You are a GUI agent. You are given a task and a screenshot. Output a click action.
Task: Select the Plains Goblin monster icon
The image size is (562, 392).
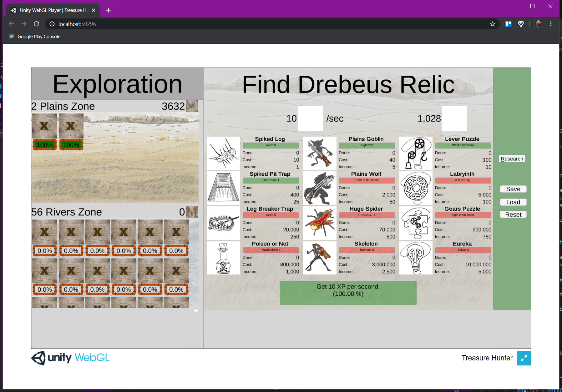pyautogui.click(x=320, y=153)
